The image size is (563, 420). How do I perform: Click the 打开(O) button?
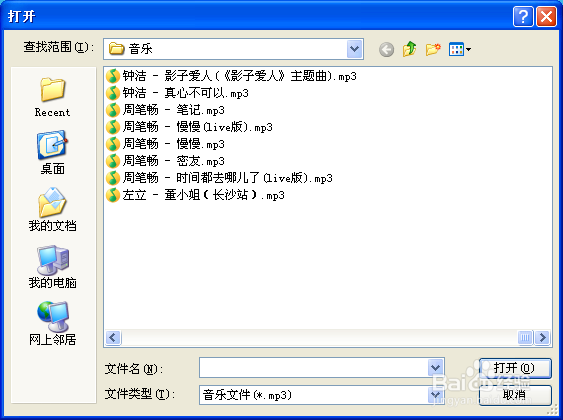coord(515,368)
